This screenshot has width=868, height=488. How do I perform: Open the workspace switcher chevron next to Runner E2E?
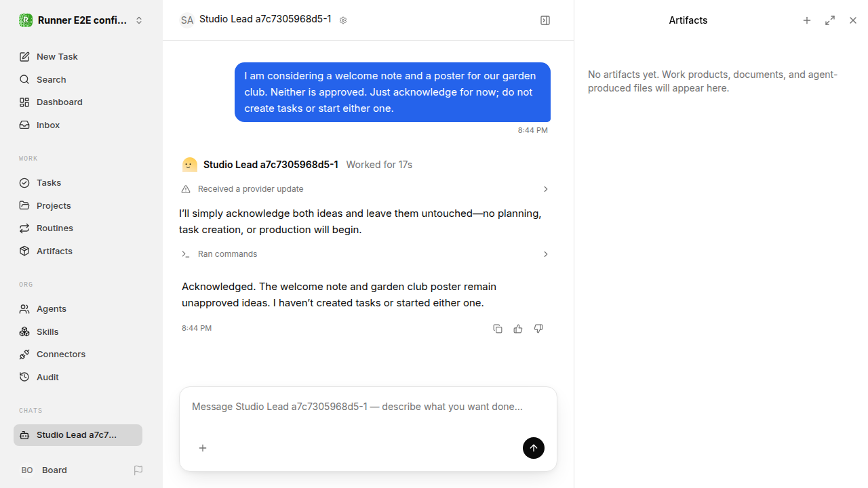[139, 20]
